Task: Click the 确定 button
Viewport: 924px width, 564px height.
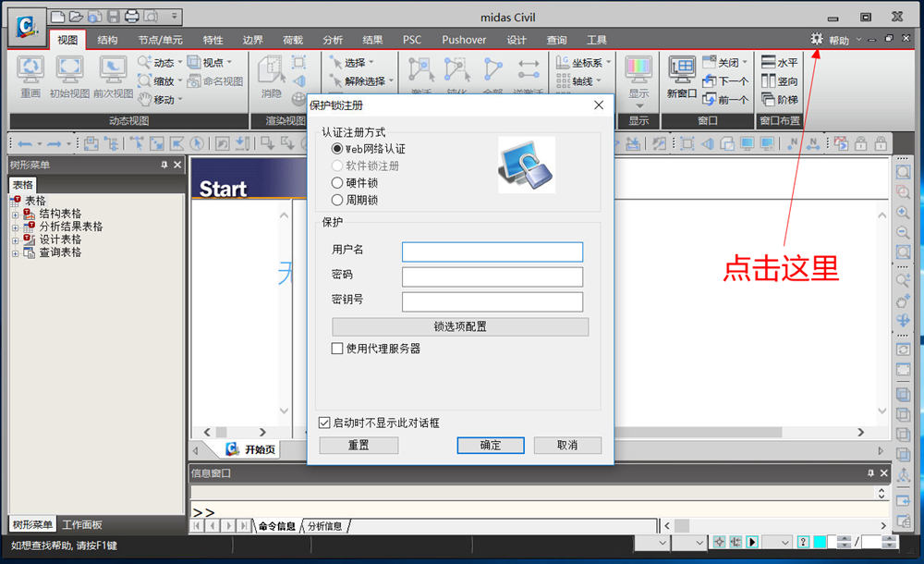Action: point(491,445)
